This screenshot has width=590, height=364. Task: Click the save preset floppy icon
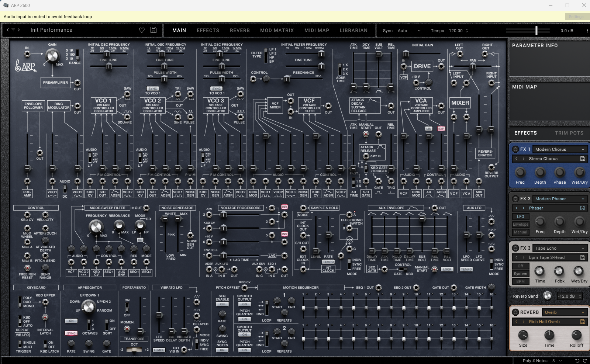click(153, 30)
